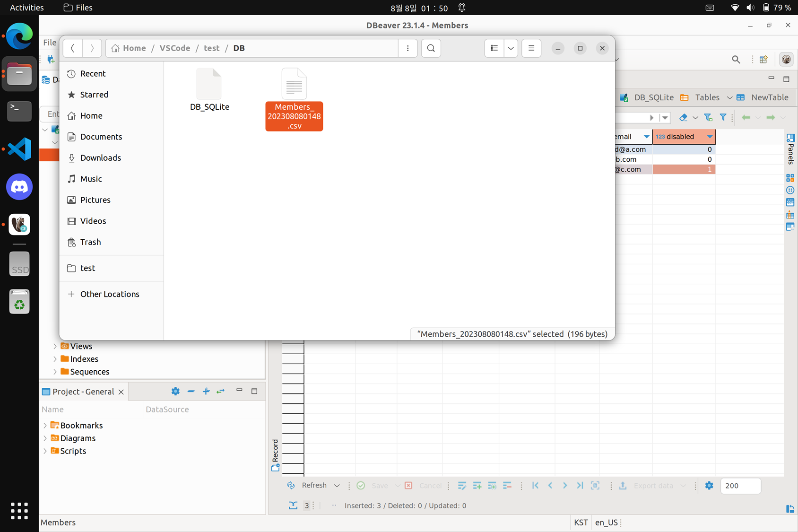This screenshot has width=798, height=532.
Task: Open the disabled column filter dropdown
Action: pos(710,137)
